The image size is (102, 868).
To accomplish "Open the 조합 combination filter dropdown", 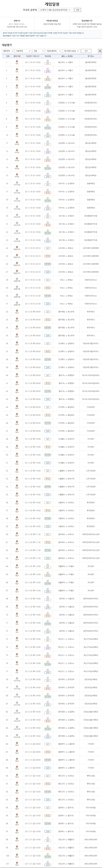I will 38,51.
